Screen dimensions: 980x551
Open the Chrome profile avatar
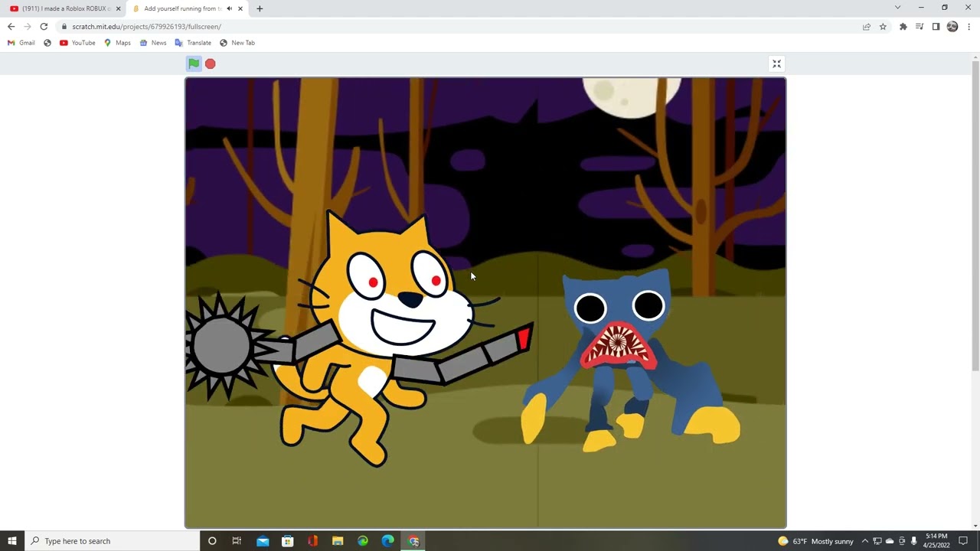(952, 27)
